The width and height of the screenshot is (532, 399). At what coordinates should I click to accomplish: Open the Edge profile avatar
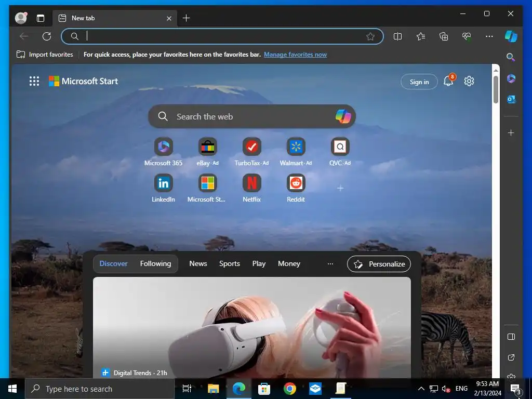coord(21,18)
